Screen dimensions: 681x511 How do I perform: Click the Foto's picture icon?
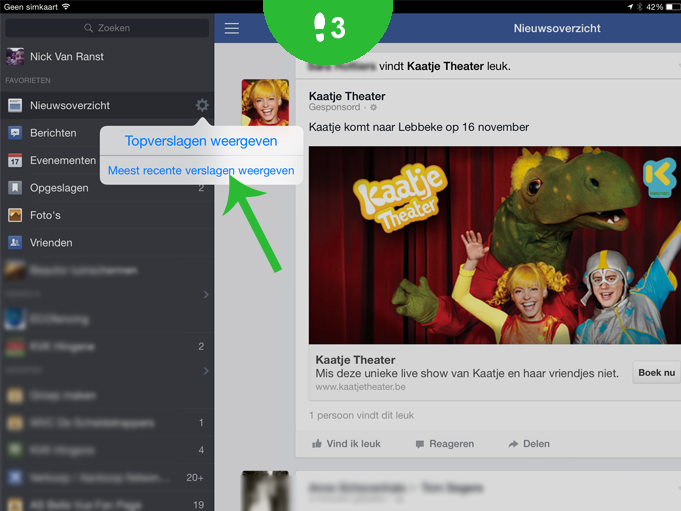coord(15,215)
